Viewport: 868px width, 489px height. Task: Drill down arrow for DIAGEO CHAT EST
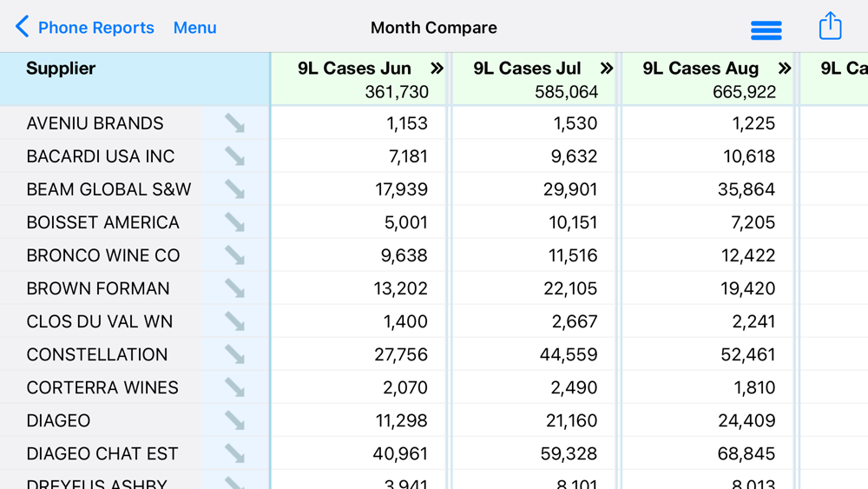234,453
